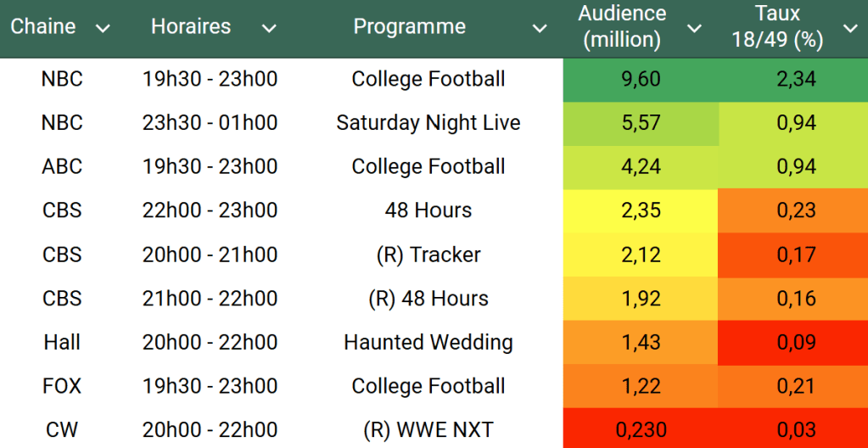Click the Programme column dropdown chevron
Image resolution: width=868 pixels, height=448 pixels.
(539, 29)
